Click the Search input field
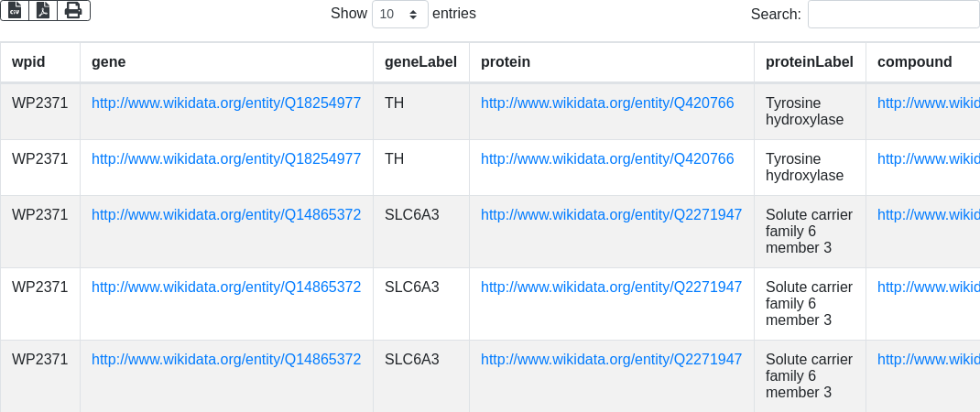This screenshot has height=412, width=980. pyautogui.click(x=893, y=15)
